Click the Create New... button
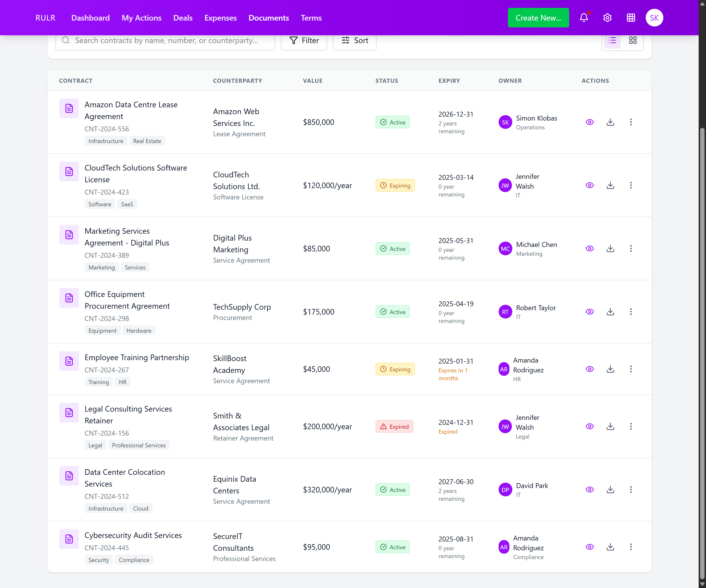Screen dimensions: 706x588 pos(538,18)
